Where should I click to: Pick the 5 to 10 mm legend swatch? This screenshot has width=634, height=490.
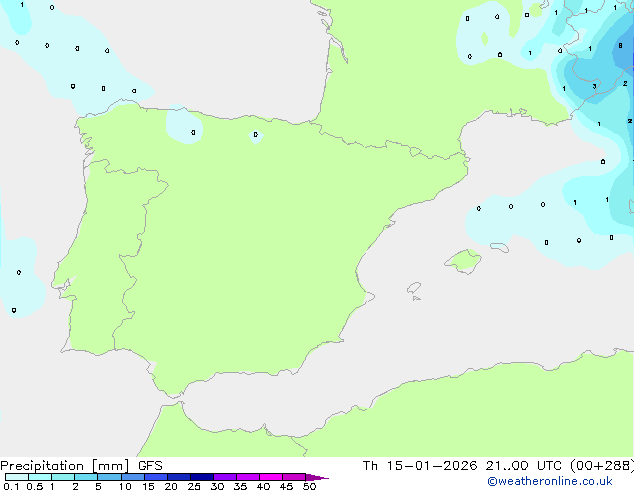tap(109, 477)
